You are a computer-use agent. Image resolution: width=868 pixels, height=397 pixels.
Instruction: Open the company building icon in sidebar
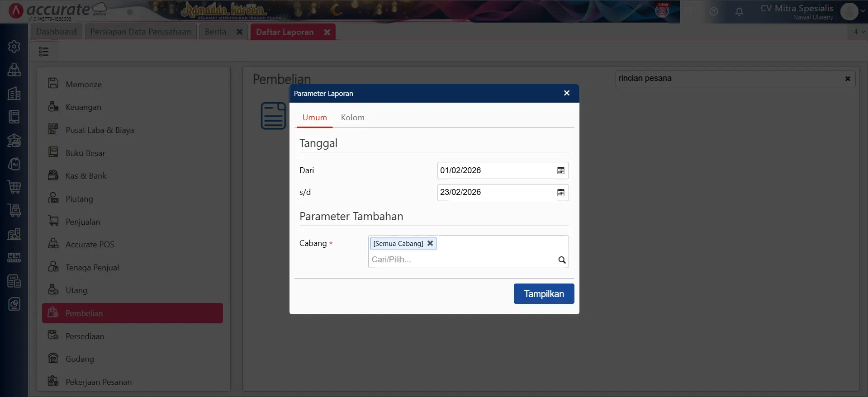14,93
